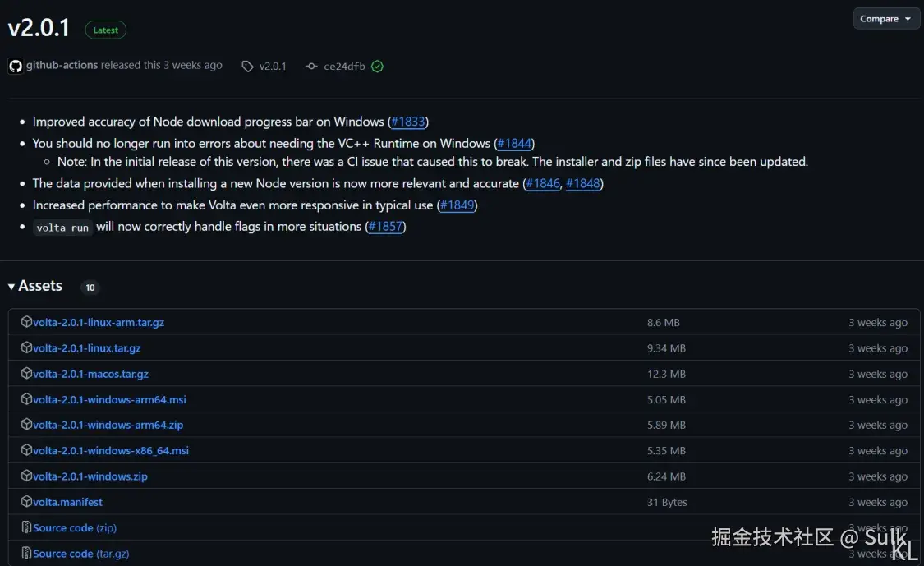Image resolution: width=924 pixels, height=566 pixels.
Task: Open pull request #1849
Action: [x=457, y=205]
